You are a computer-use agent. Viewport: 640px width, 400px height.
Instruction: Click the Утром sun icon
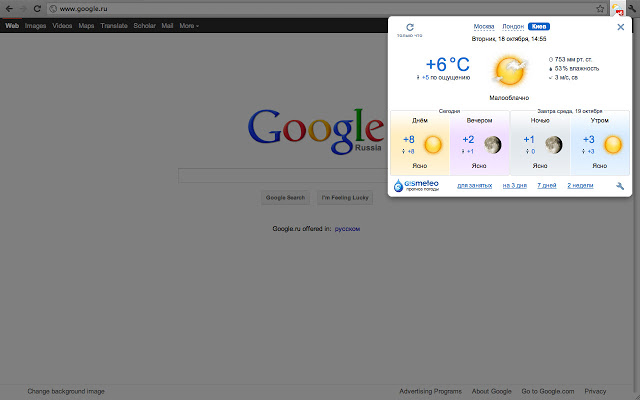(613, 144)
